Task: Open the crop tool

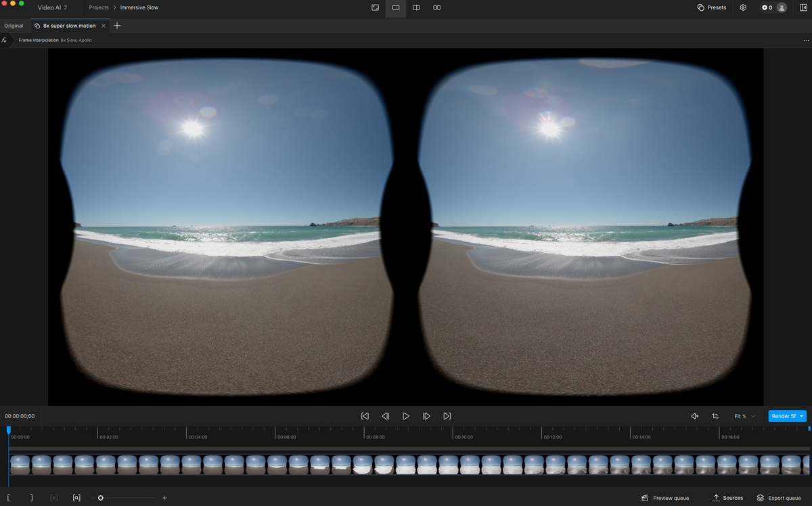Action: [715, 416]
